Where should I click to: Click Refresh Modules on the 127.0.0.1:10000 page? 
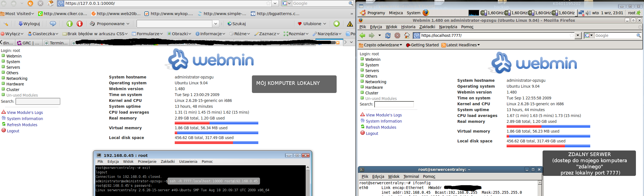[x=22, y=125]
